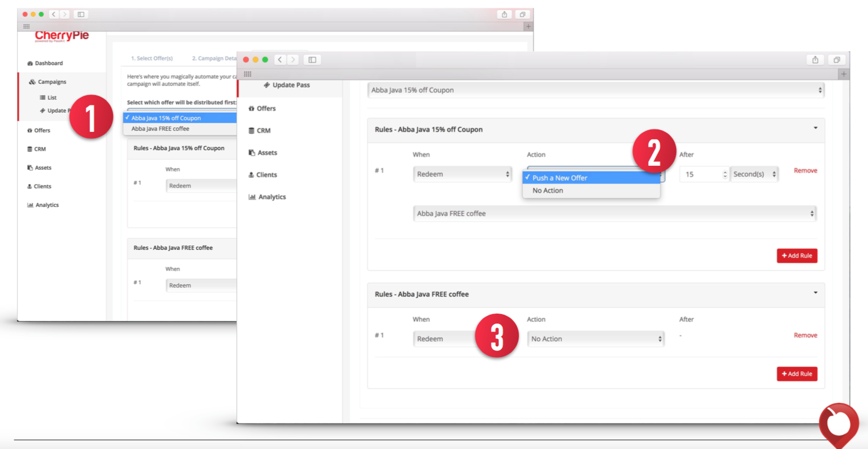868x449 pixels.
Task: Click the apps grid icon in the back window
Action: pos(26,26)
